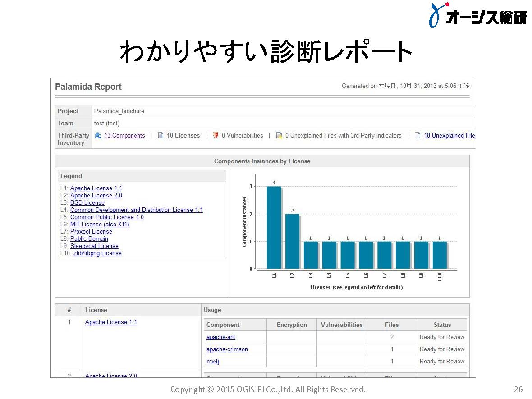Click the 'Encryption' column header
The height and width of the screenshot is (399, 532).
tap(292, 325)
